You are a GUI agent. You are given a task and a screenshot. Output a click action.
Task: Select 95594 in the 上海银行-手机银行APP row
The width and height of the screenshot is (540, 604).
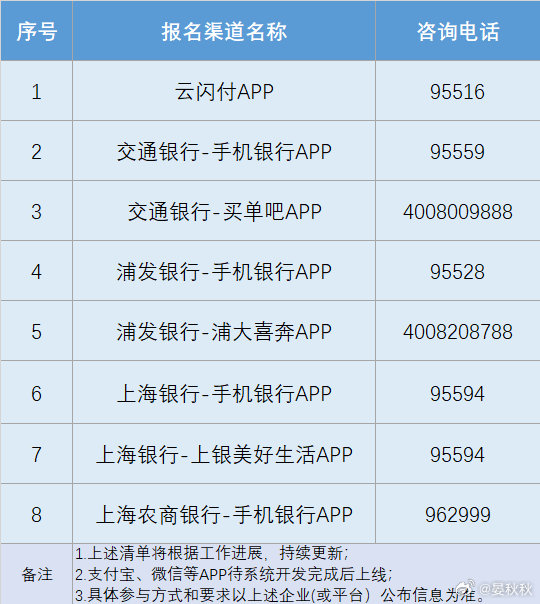[457, 394]
